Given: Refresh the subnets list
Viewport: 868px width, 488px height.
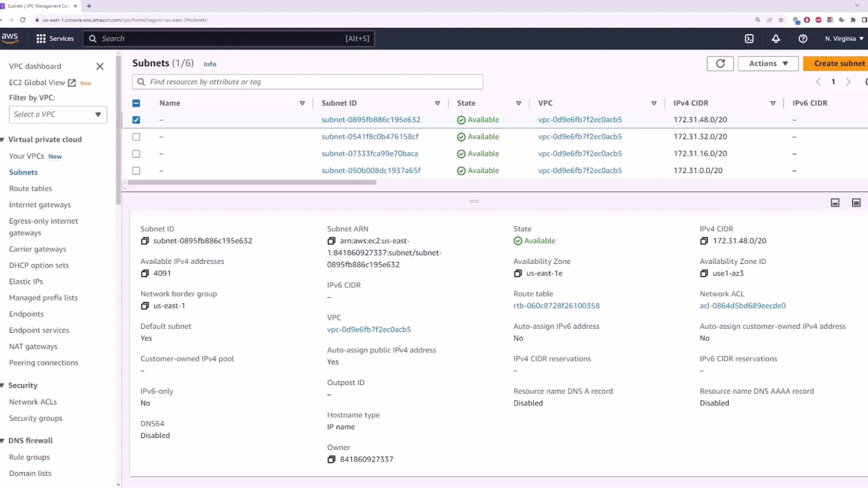Looking at the screenshot, I should coord(720,63).
